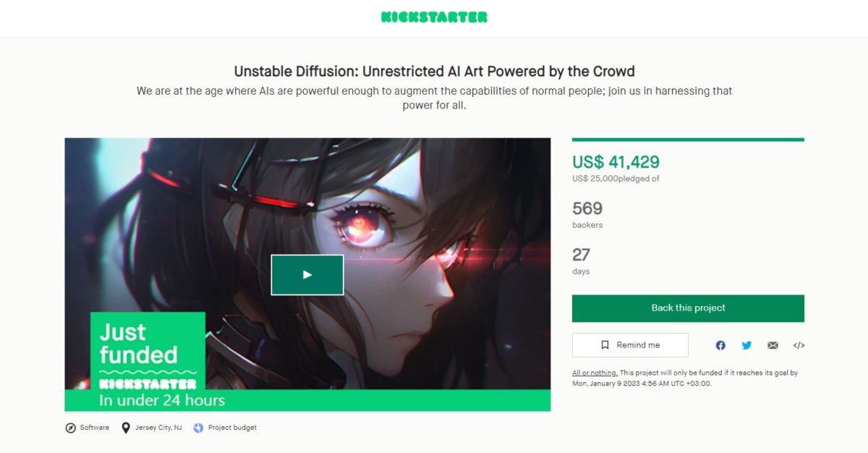Open the Project budget link
Image resolution: width=868 pixels, height=453 pixels.
point(232,428)
